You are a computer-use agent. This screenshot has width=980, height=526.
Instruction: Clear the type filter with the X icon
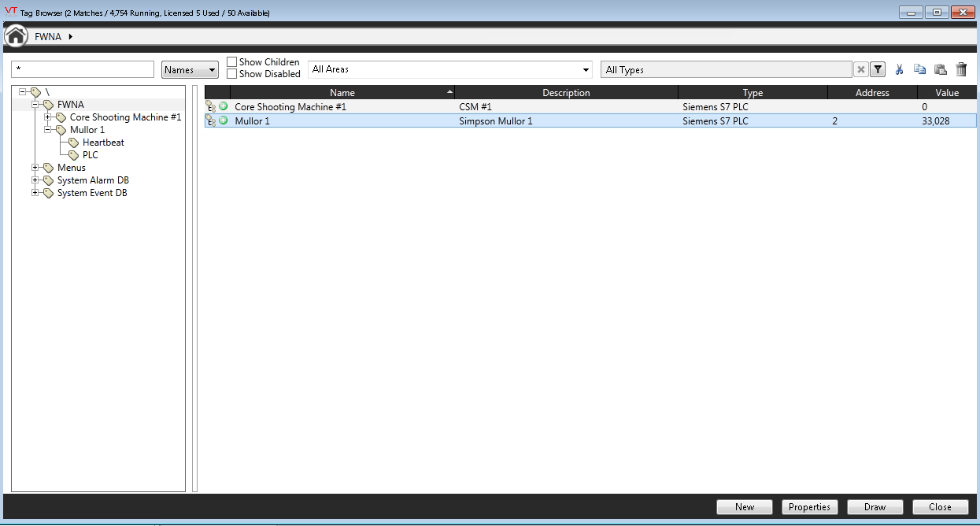point(861,70)
